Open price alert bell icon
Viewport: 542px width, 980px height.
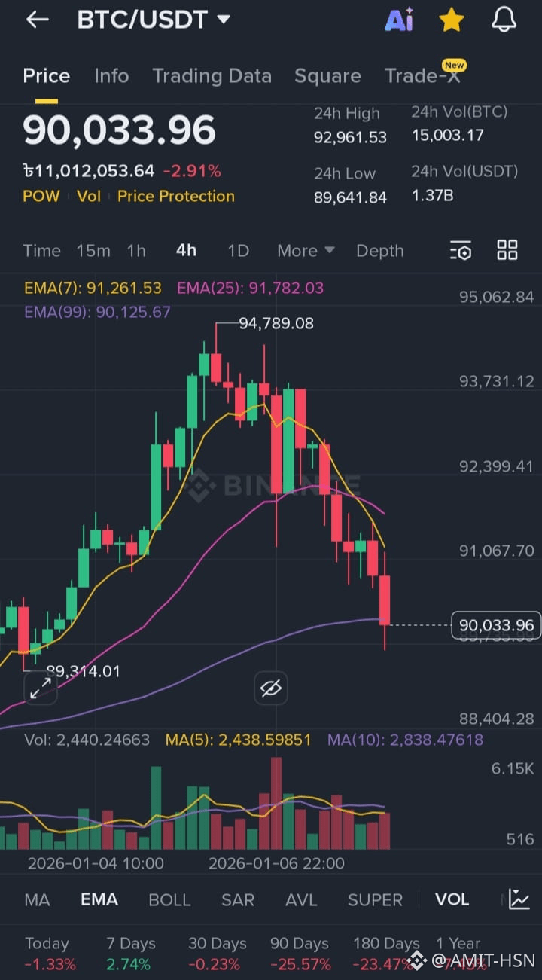click(x=504, y=20)
